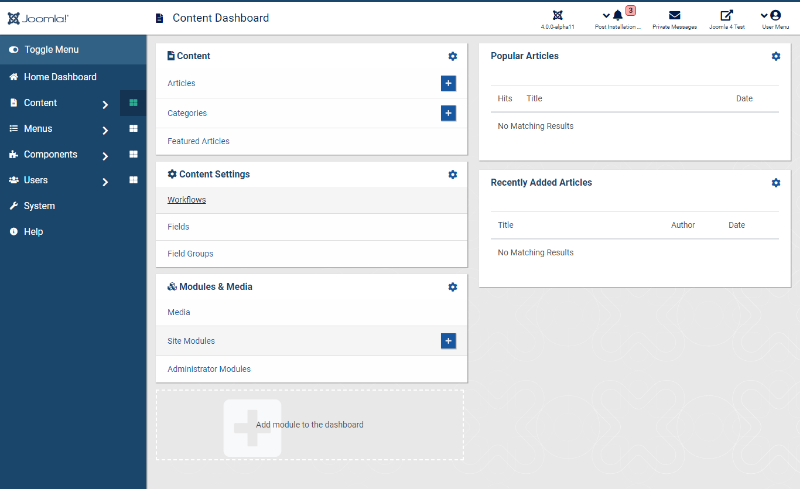Expand the Content sidebar submenu chevron
Image resolution: width=800 pixels, height=489 pixels.
105,104
